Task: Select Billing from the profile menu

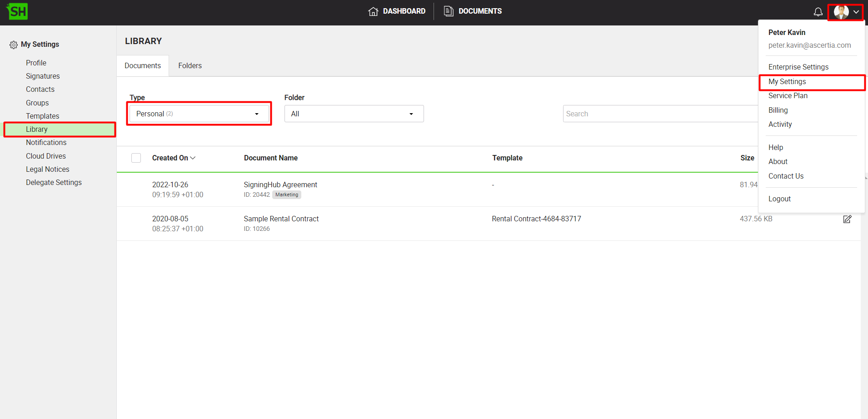Action: [778, 110]
